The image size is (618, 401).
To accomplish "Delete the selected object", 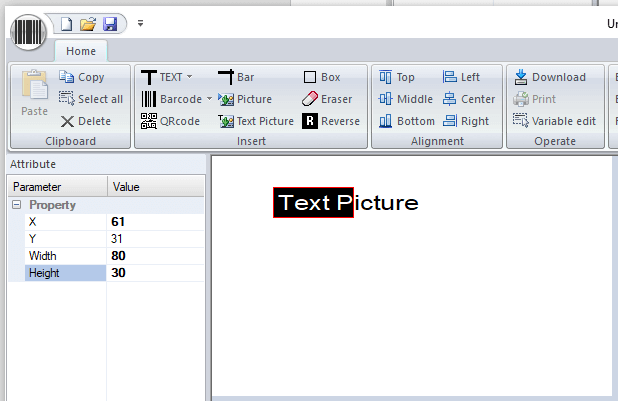I will pyautogui.click(x=86, y=121).
